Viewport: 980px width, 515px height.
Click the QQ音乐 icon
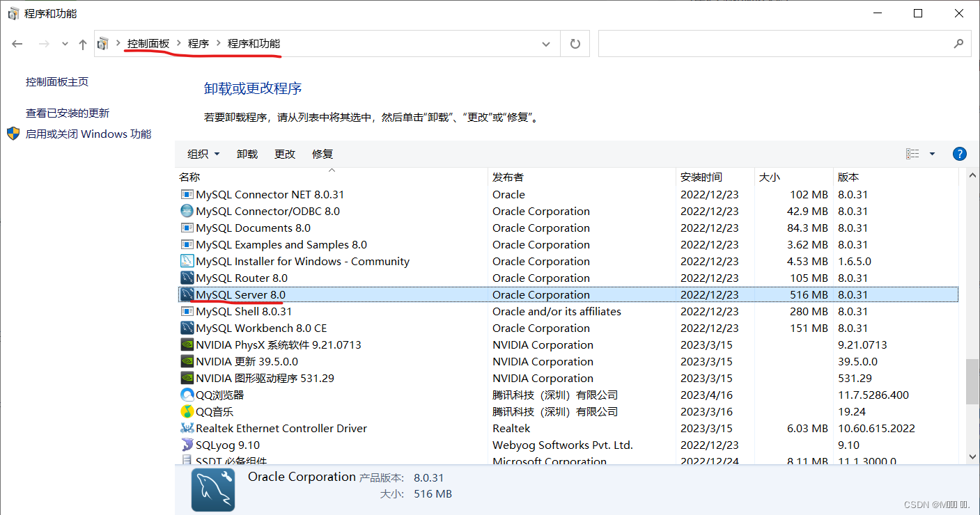point(187,411)
